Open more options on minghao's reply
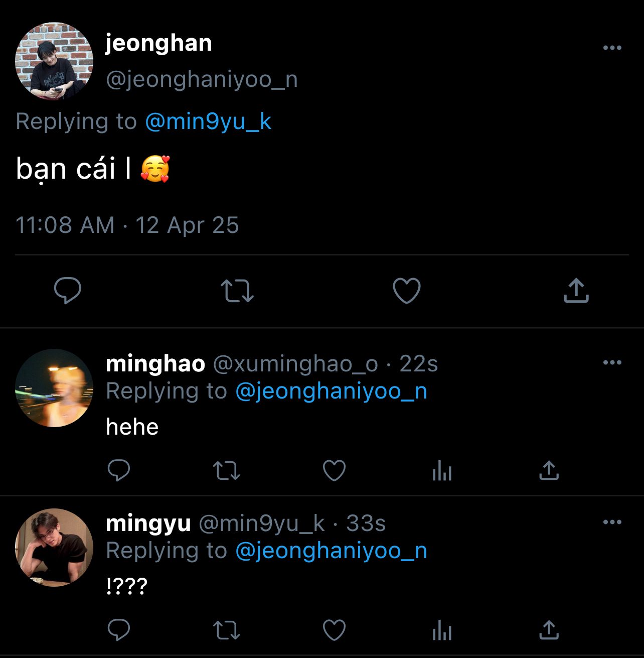The width and height of the screenshot is (644, 658). pyautogui.click(x=612, y=362)
